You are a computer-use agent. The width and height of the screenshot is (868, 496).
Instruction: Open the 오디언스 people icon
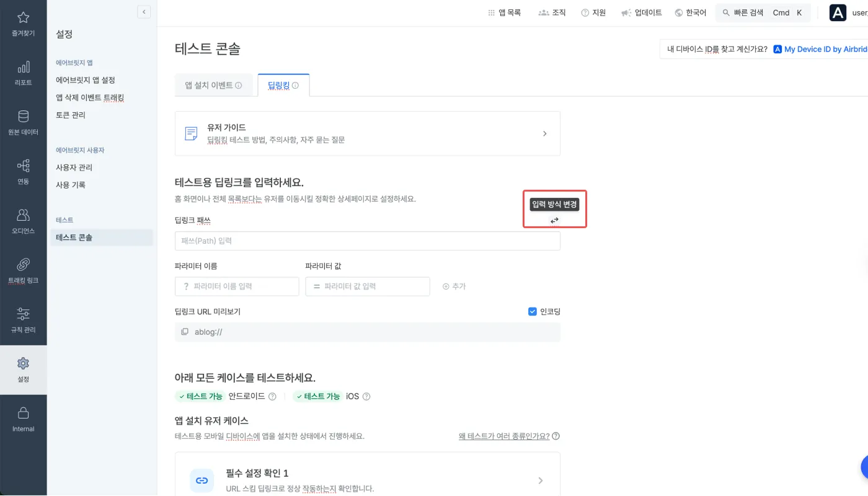(x=23, y=215)
